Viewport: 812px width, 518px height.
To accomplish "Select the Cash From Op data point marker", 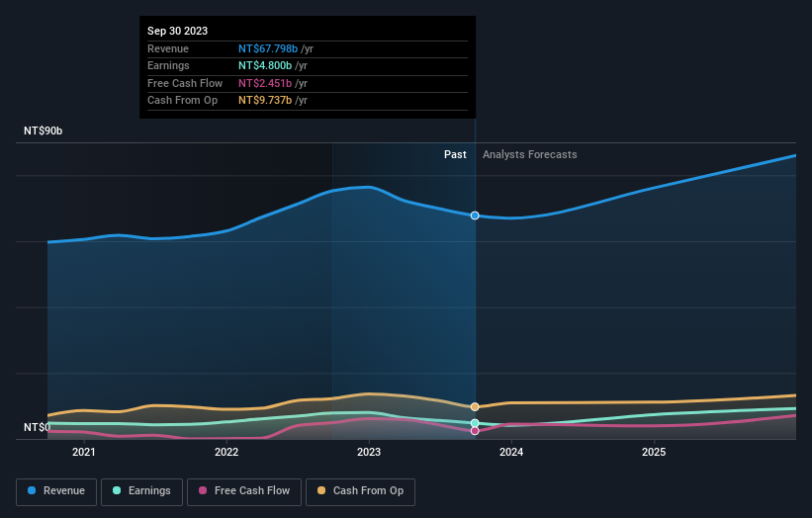I will 475,407.
